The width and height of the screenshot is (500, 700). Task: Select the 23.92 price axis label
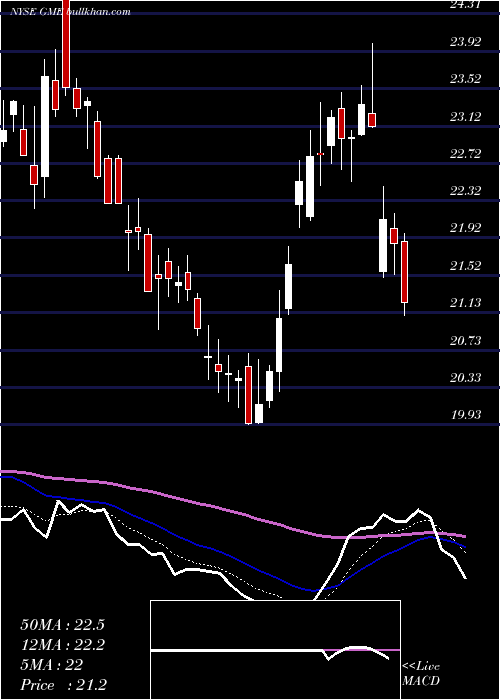click(466, 42)
